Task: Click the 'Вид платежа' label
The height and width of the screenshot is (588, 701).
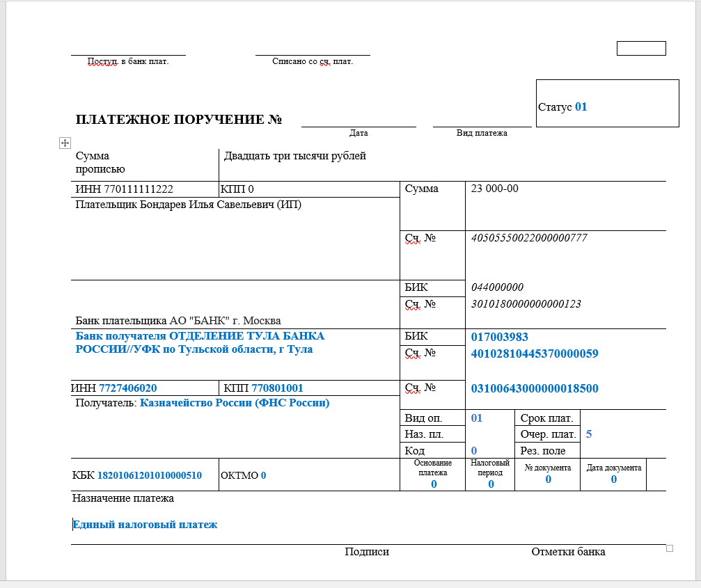Action: tap(482, 133)
